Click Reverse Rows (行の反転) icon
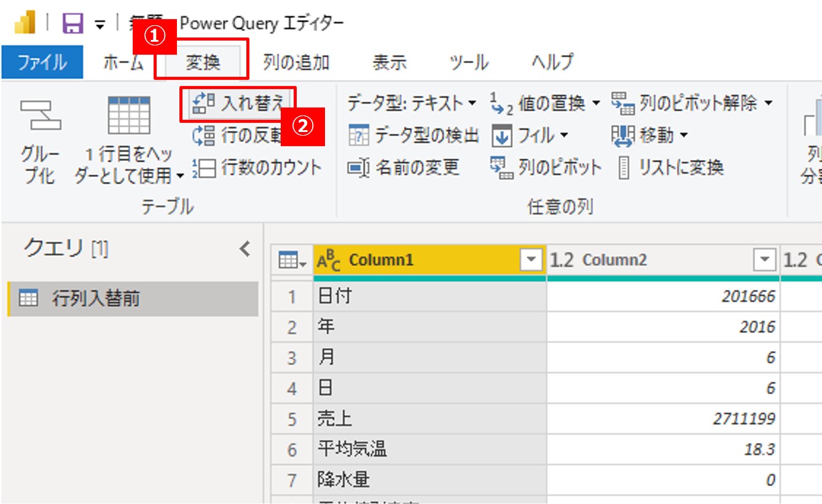822x504 pixels. point(203,136)
